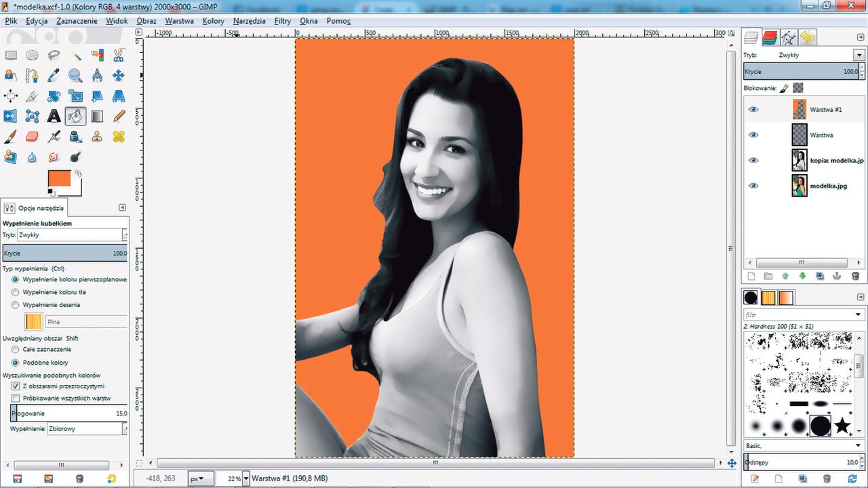Select the Color Picker eyedropper tool
This screenshot has height=488, width=868.
click(54, 76)
